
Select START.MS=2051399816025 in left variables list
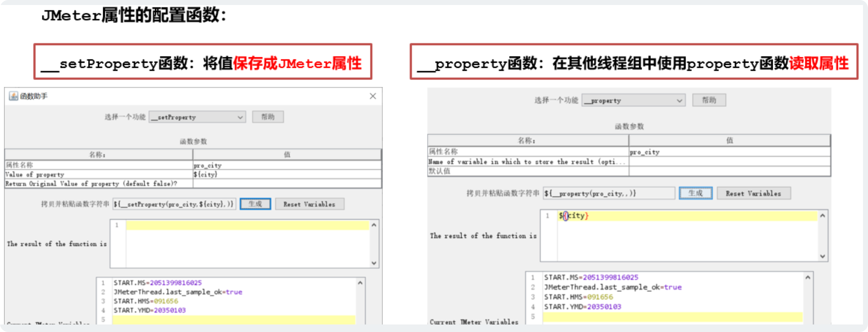pos(157,283)
